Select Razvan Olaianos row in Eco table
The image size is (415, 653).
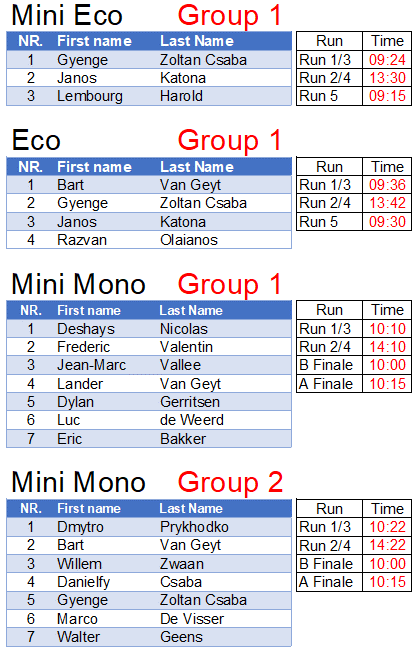pyautogui.click(x=149, y=240)
